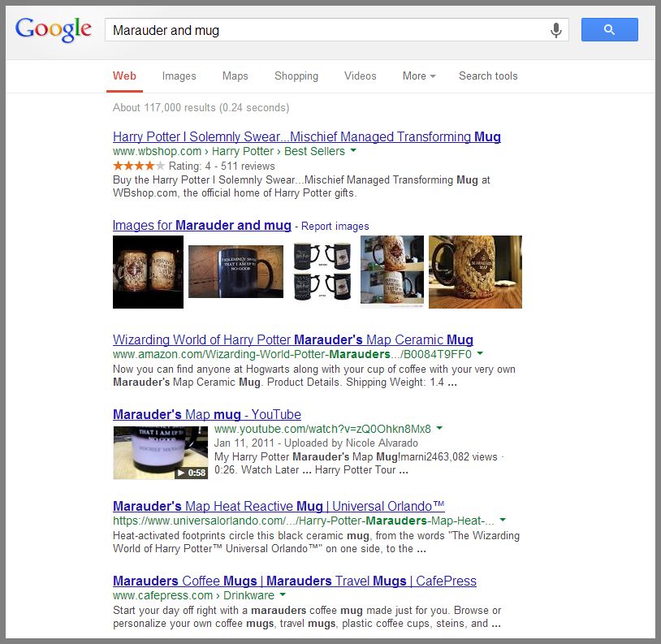Switch to the Images tab

pos(179,76)
